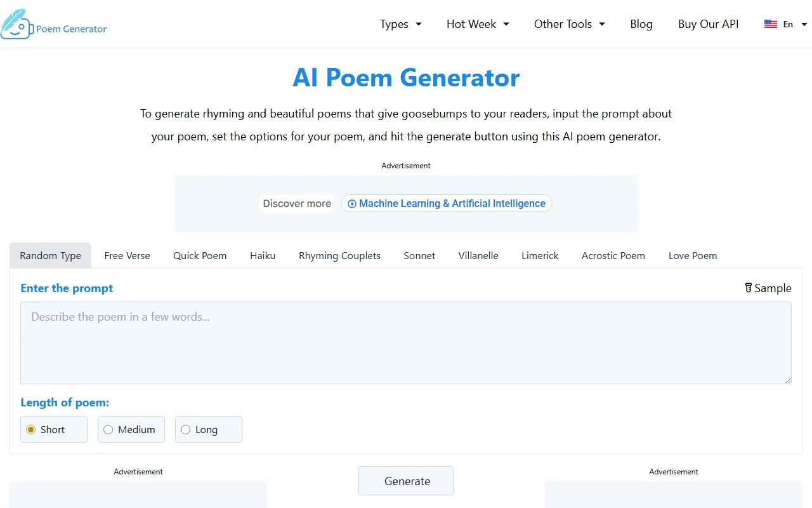Screen dimensions: 812x508
Task: Open the Types dropdown menu
Action: (x=400, y=24)
